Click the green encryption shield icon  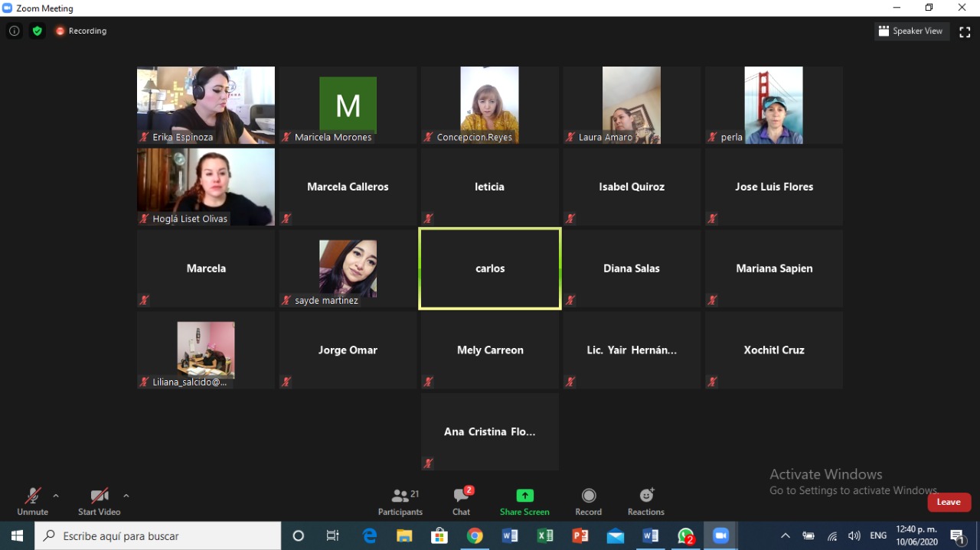(37, 31)
